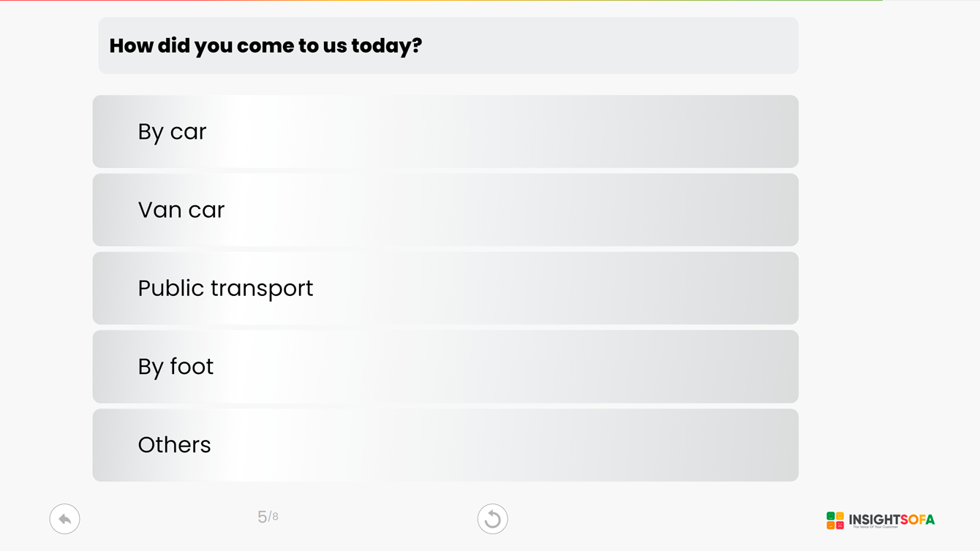
Task: Click the total page count 8
Action: point(275,517)
